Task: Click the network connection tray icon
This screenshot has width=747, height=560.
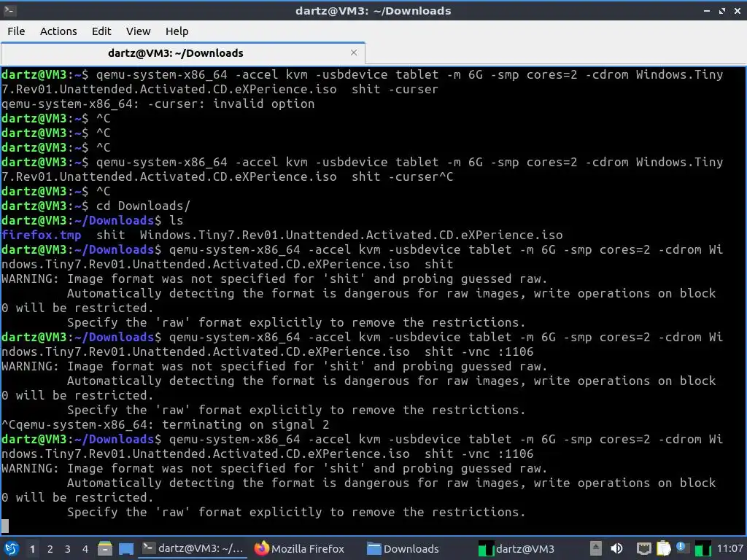Action: (643, 548)
